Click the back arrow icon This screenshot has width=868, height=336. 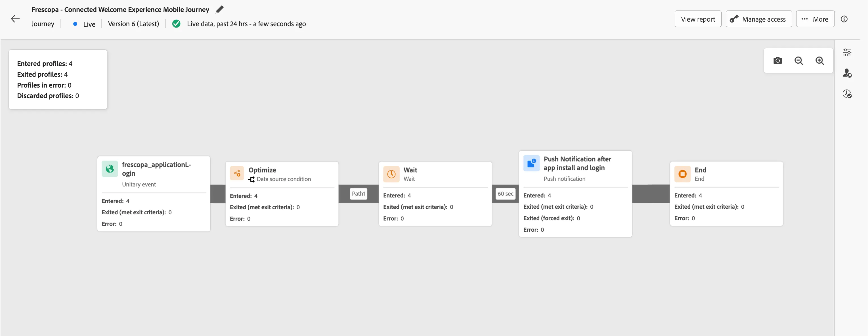click(15, 19)
